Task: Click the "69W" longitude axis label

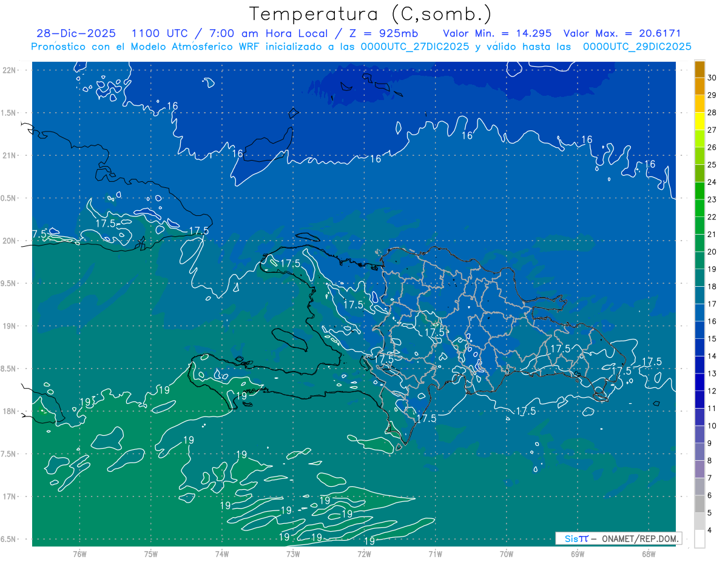Action: coord(577,554)
